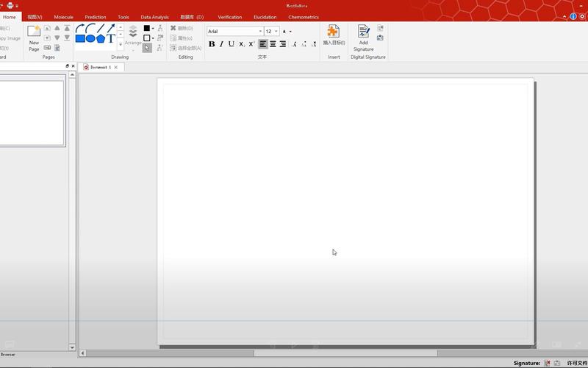Align text center
Screen dimensions: 588x368
(x=273, y=44)
